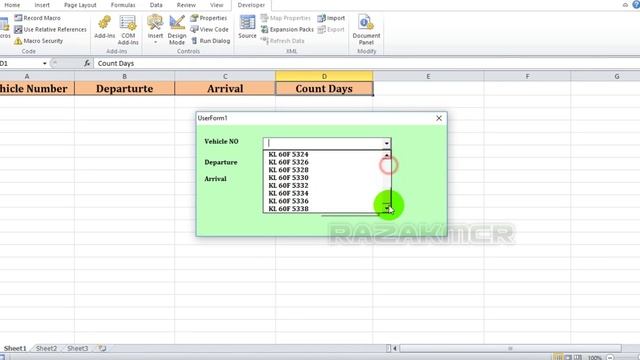Switch to Sheet2 tab
Image resolution: width=640 pixels, height=360 pixels.
(x=46, y=349)
